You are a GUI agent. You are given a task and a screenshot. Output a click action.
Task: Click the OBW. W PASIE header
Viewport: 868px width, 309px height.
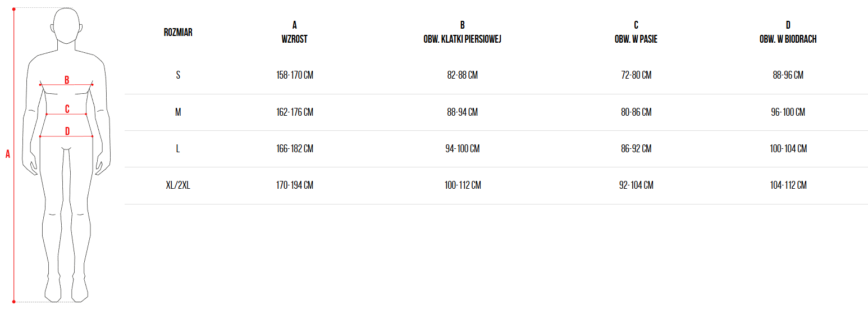pos(636,39)
